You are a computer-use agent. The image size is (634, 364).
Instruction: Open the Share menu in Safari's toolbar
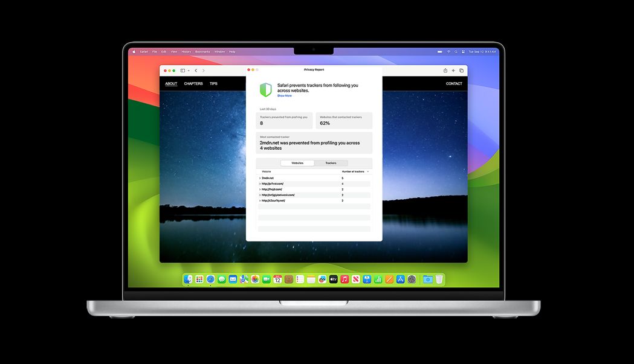click(445, 70)
